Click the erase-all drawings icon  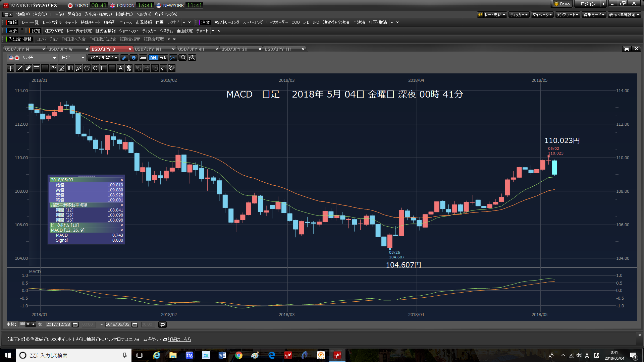click(x=172, y=68)
